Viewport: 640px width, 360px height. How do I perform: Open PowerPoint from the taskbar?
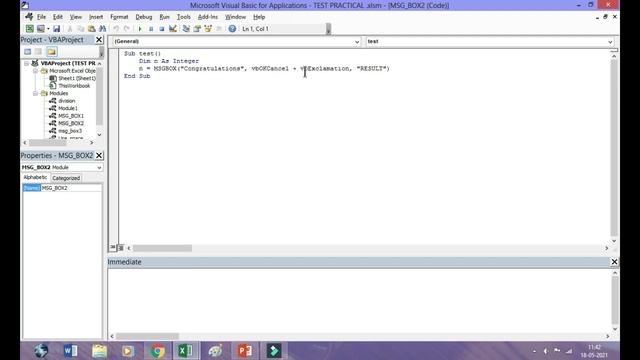tap(245, 351)
